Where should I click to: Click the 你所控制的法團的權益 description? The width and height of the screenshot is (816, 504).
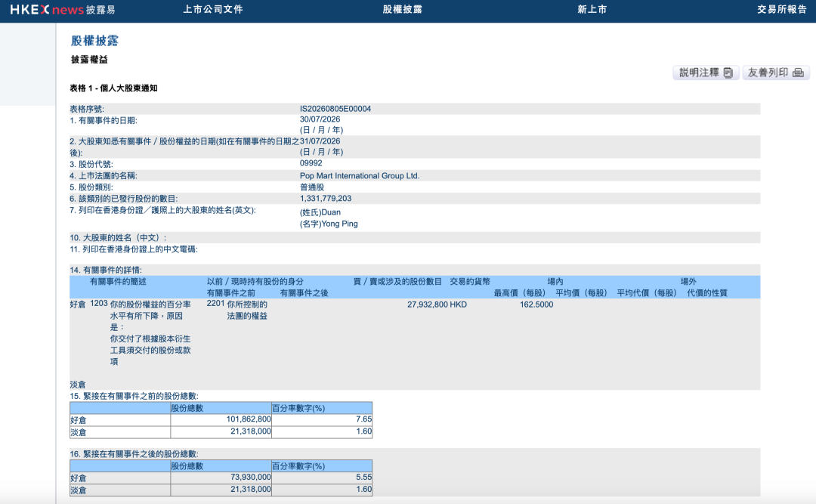(x=247, y=311)
